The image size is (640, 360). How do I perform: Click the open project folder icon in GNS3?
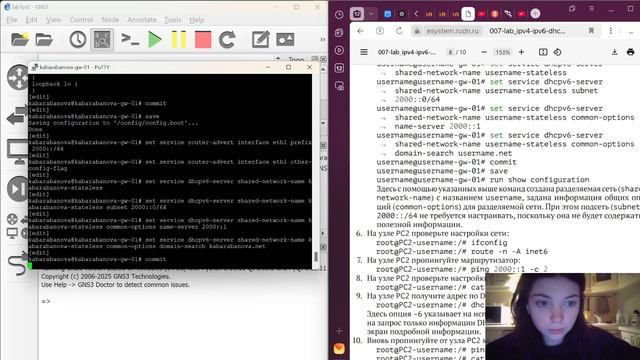pyautogui.click(x=44, y=40)
